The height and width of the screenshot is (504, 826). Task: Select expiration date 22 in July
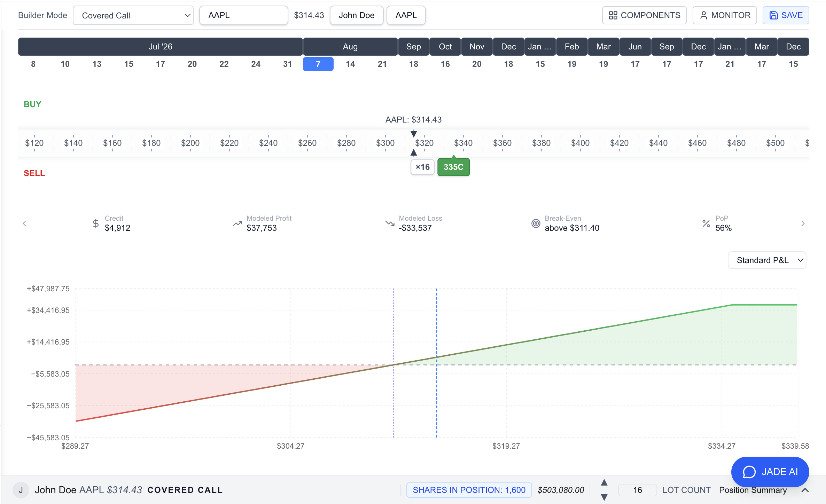coord(224,64)
